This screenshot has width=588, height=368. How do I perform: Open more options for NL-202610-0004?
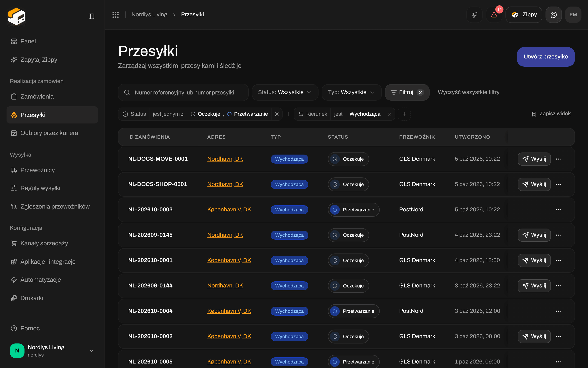coord(558,311)
